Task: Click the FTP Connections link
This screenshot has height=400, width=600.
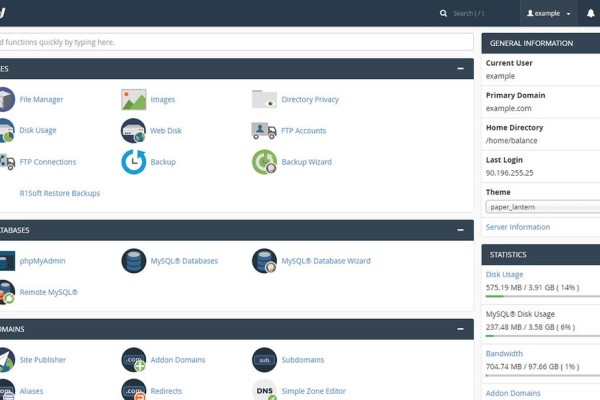Action: point(48,162)
